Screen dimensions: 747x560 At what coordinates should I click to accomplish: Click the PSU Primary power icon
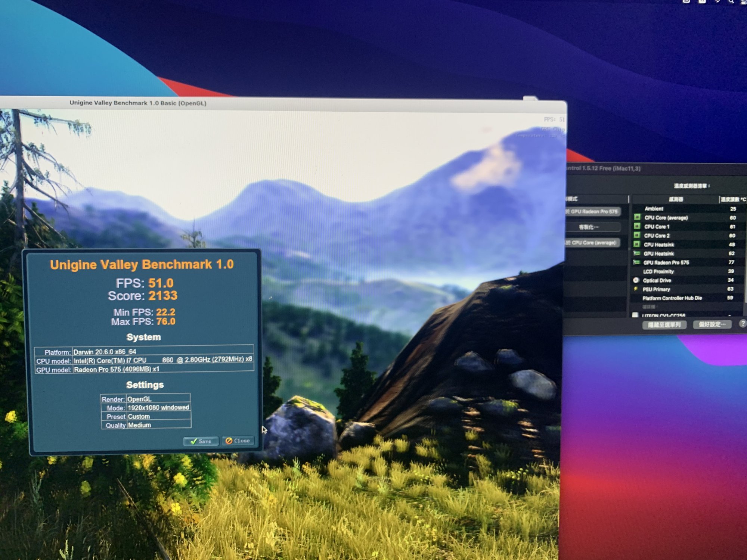pos(636,289)
